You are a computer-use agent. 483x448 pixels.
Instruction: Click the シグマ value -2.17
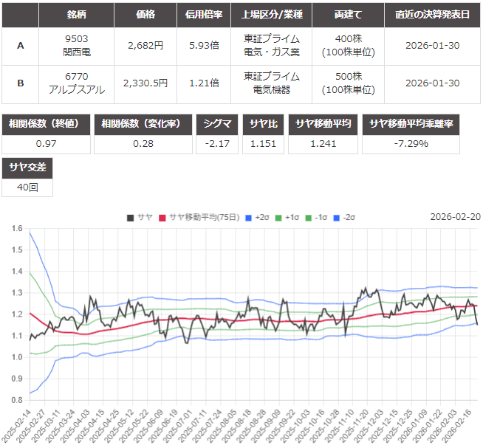(219, 143)
